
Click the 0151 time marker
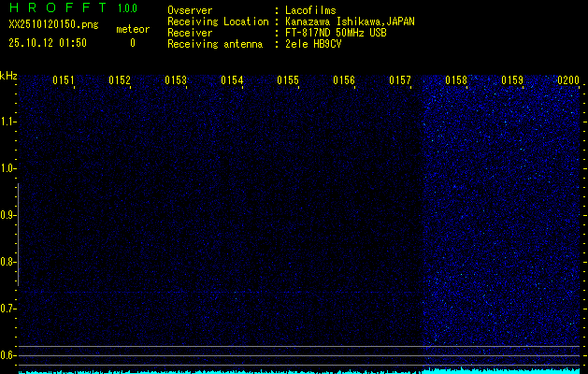point(64,81)
